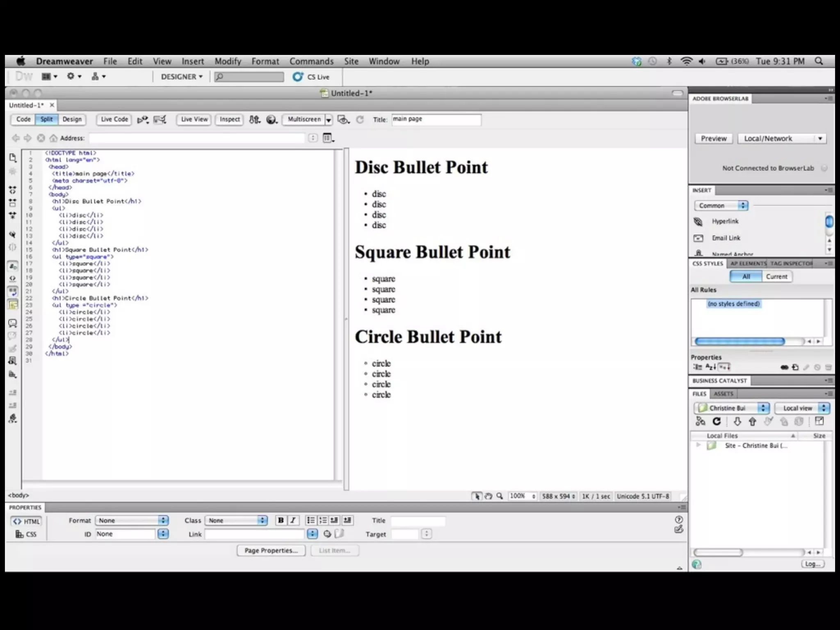Viewport: 840px width, 630px height.
Task: Click the Hyperlink icon in Insert panel
Action: [x=698, y=221]
